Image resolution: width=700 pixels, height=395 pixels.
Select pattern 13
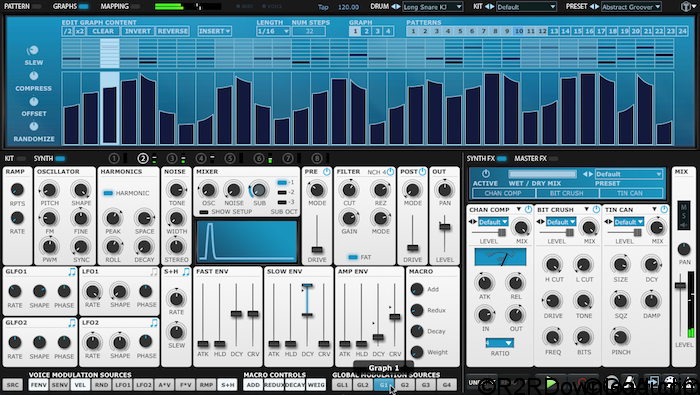[x=554, y=31]
